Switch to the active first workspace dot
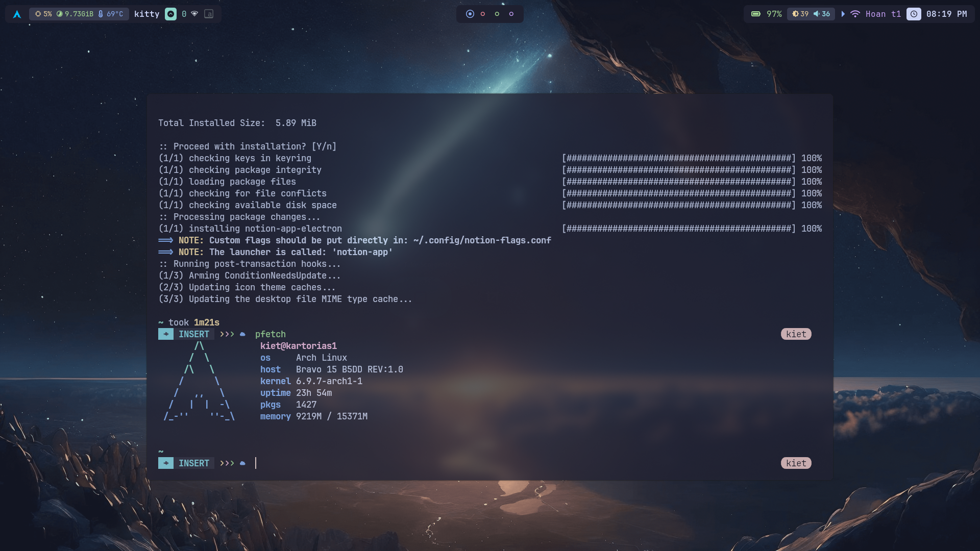980x551 pixels. tap(470, 14)
